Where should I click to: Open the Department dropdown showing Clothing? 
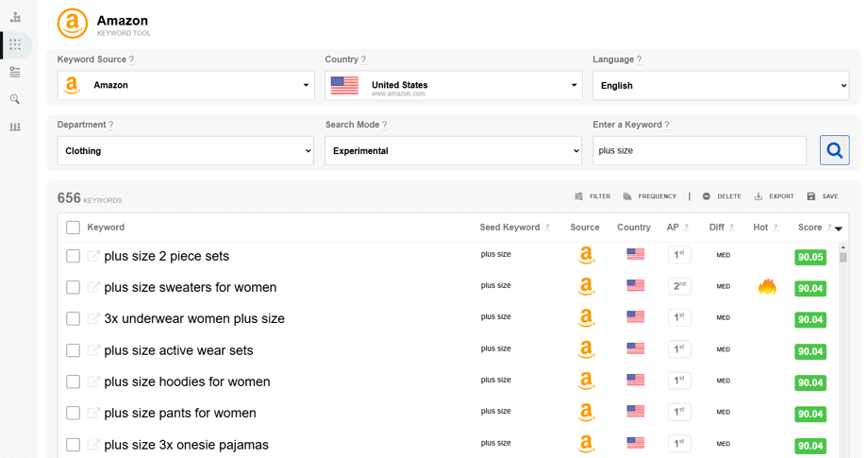coord(186,151)
